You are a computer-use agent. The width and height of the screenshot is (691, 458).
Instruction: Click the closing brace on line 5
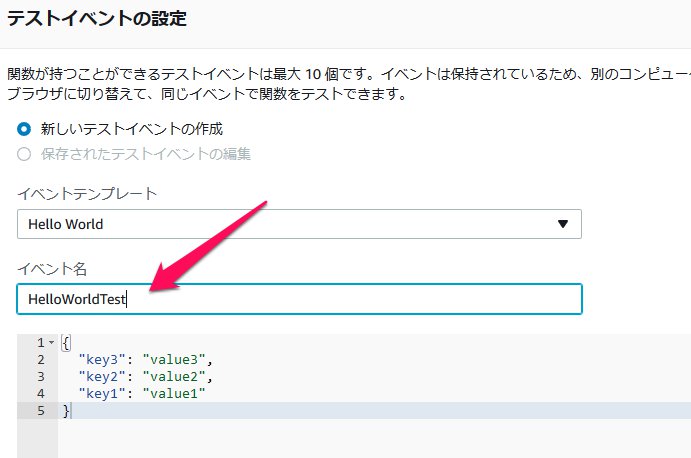coord(66,411)
